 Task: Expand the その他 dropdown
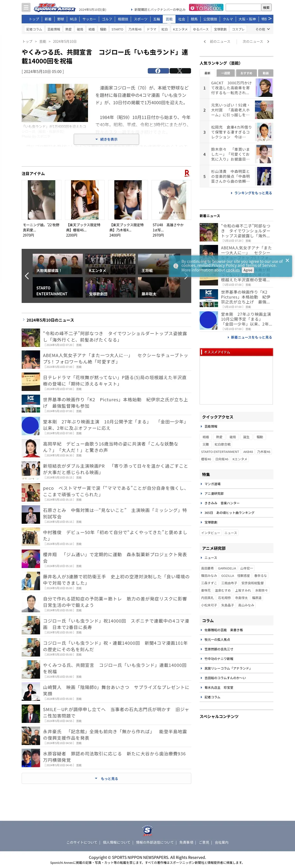[263, 29]
